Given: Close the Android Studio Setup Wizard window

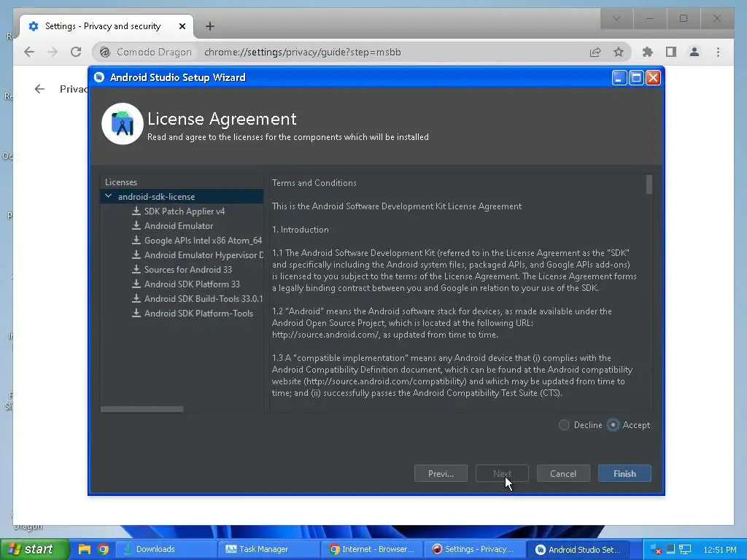Looking at the screenshot, I should (x=653, y=77).
